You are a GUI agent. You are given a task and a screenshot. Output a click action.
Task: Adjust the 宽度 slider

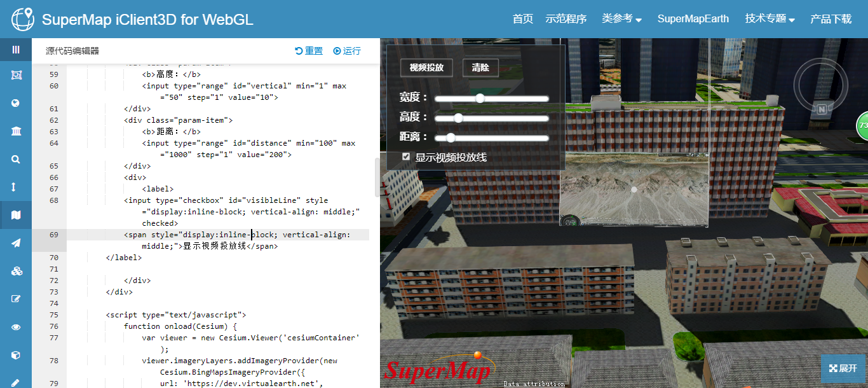pos(492,99)
